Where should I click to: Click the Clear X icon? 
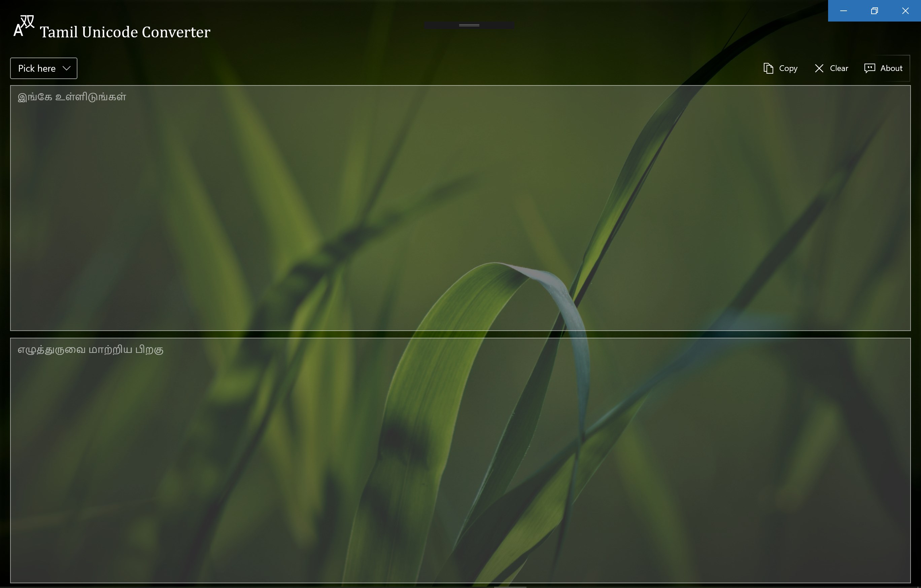(x=819, y=68)
